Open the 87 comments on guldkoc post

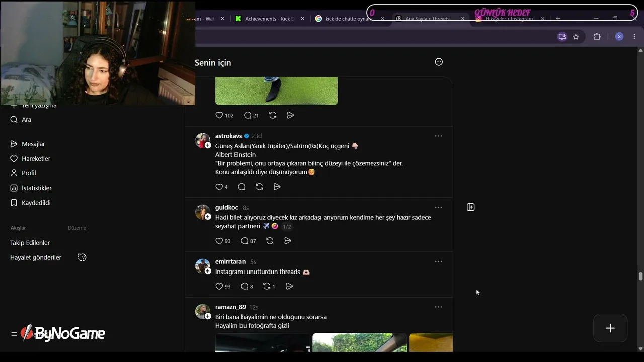pyautogui.click(x=249, y=241)
